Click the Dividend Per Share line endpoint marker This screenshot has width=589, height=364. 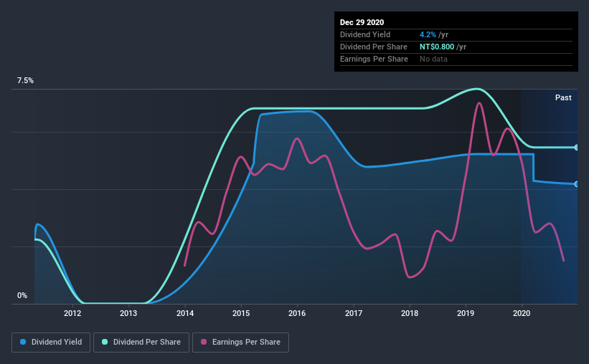tap(576, 148)
